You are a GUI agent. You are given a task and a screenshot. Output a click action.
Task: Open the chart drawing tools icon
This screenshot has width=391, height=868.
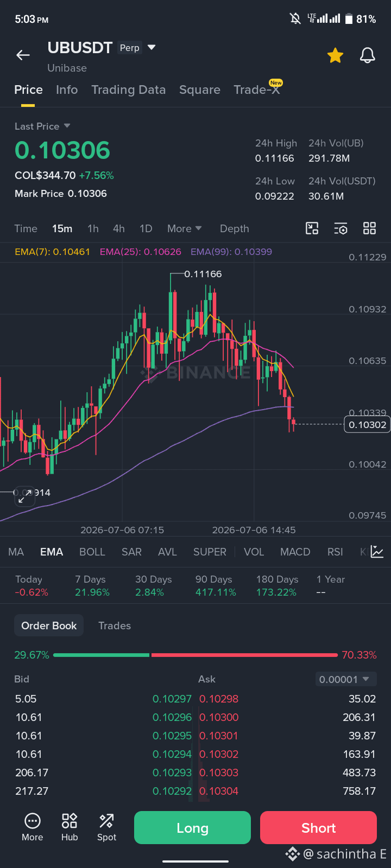[312, 228]
